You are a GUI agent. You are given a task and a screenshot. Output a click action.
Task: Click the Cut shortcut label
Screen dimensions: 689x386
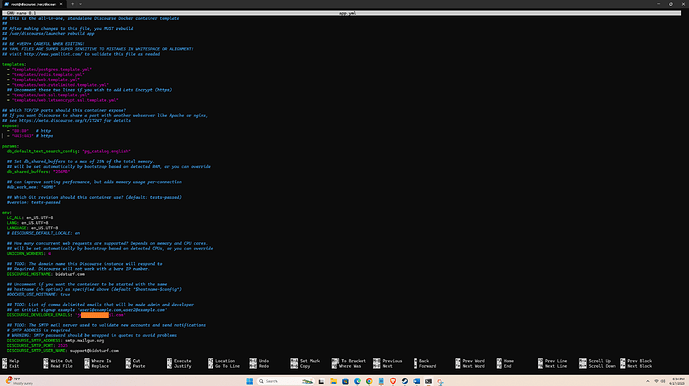[x=136, y=361]
